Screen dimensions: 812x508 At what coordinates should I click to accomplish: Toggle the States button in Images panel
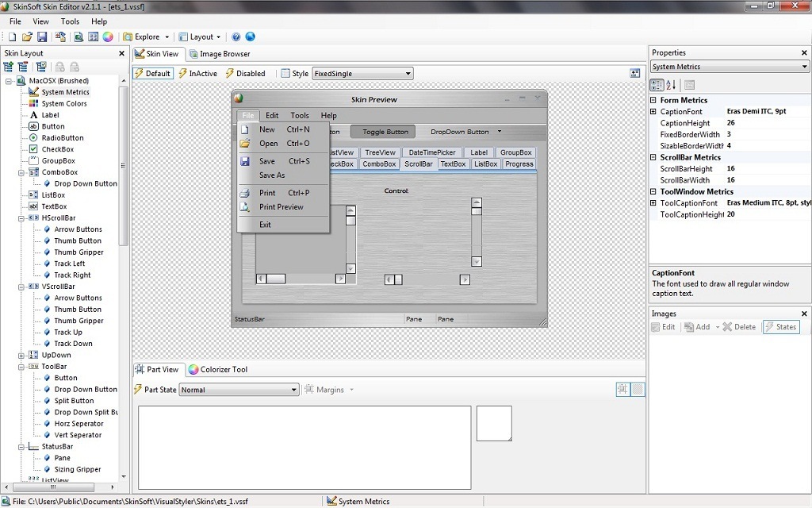(781, 327)
